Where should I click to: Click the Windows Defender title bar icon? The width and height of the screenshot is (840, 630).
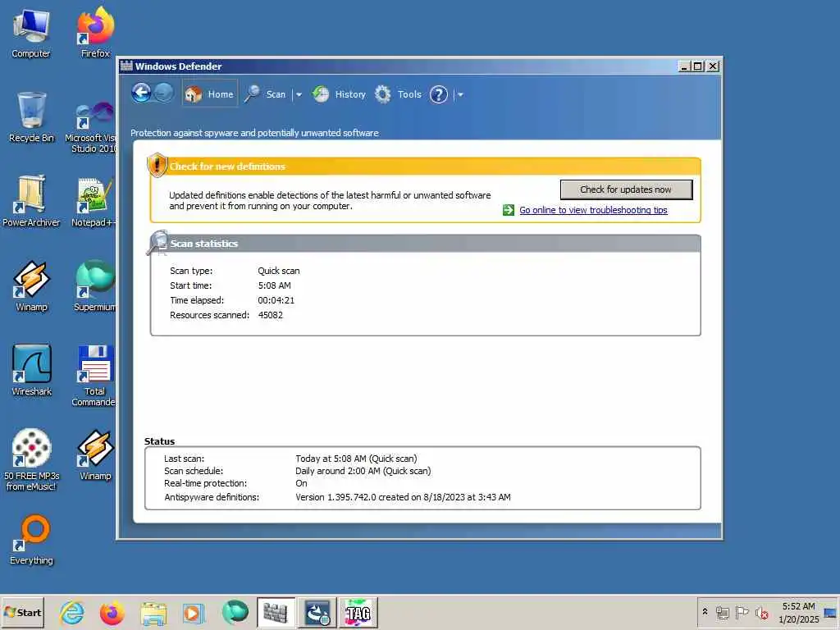pyautogui.click(x=126, y=66)
